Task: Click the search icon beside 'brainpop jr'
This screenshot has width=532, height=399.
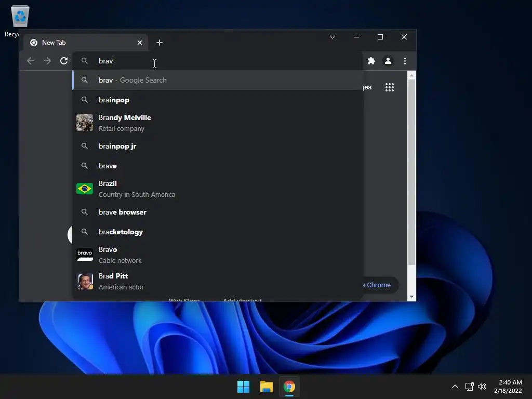Action: [85, 146]
